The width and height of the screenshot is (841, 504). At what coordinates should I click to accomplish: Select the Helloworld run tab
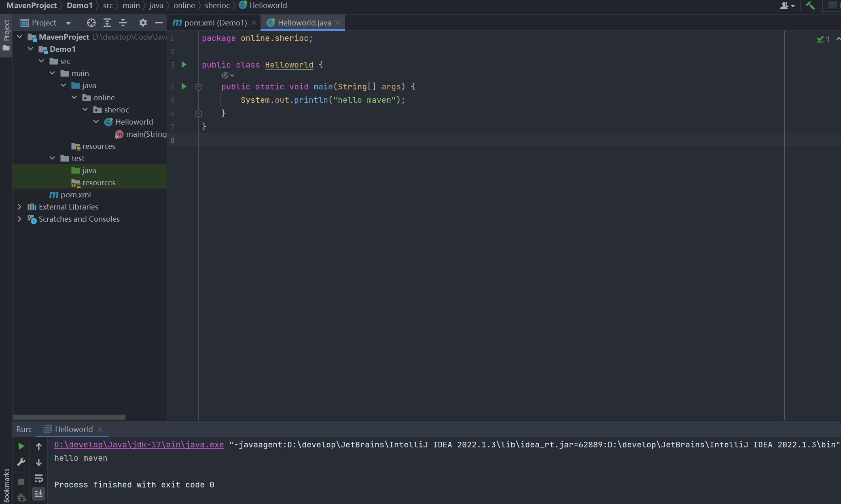(74, 429)
